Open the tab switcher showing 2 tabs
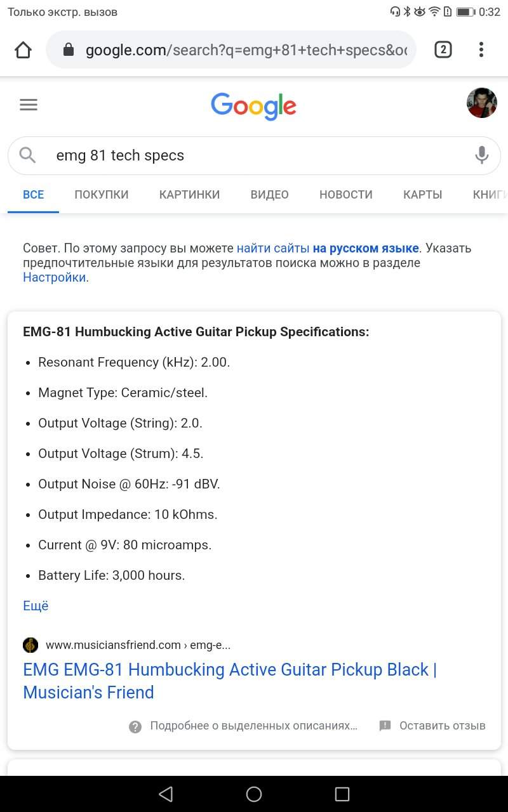 point(443,49)
